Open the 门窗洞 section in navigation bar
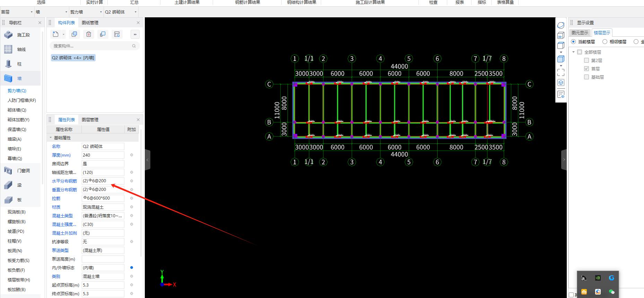 point(21,170)
